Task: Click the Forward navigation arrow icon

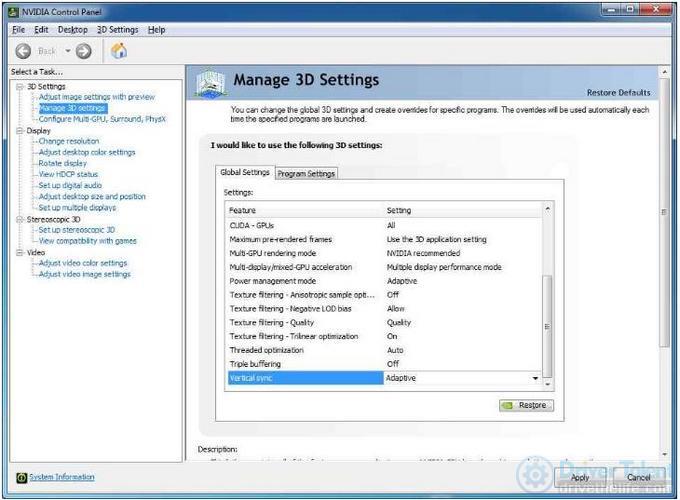Action: [84, 51]
